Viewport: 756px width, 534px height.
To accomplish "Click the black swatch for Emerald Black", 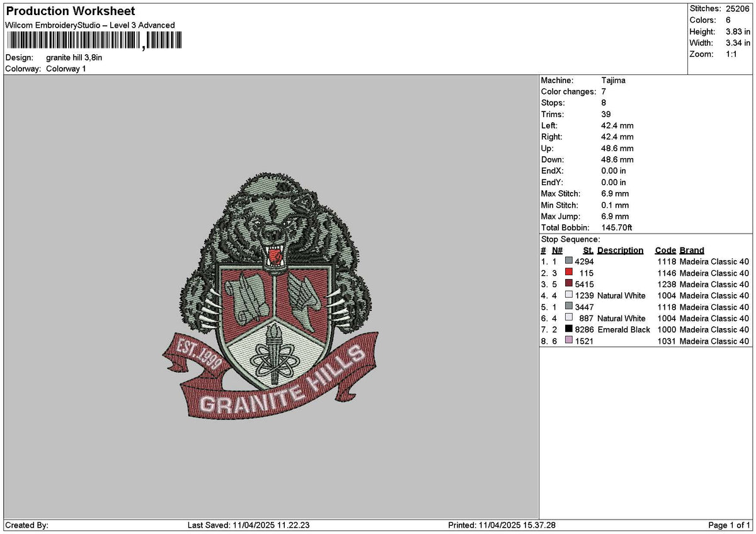I will point(569,329).
